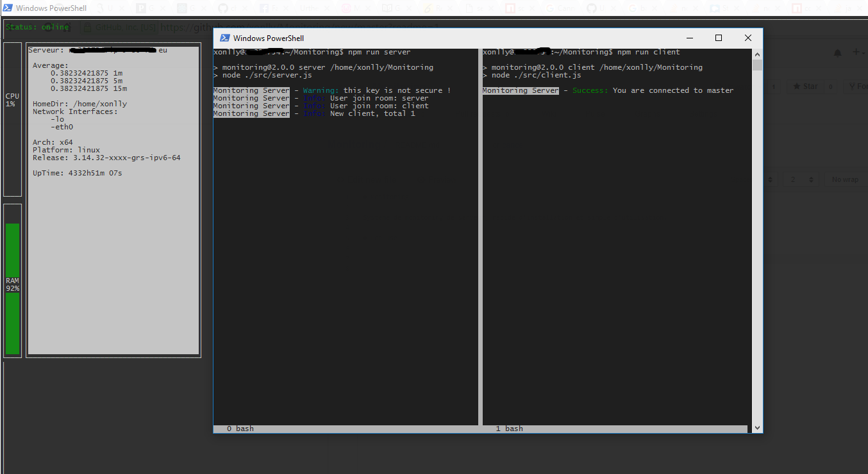The width and height of the screenshot is (868, 474).
Task: Click the 'Average:' heading in info panel
Action: click(51, 65)
